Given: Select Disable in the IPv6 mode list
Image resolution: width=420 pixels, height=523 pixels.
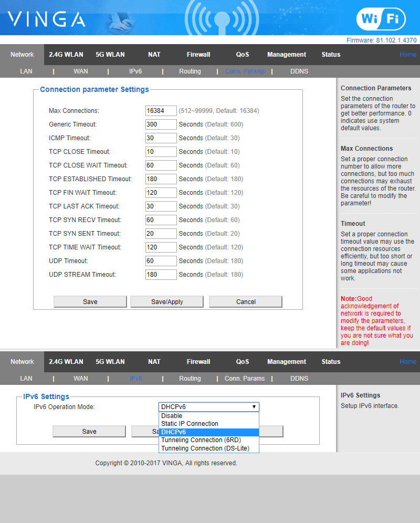Looking at the screenshot, I should [172, 416].
